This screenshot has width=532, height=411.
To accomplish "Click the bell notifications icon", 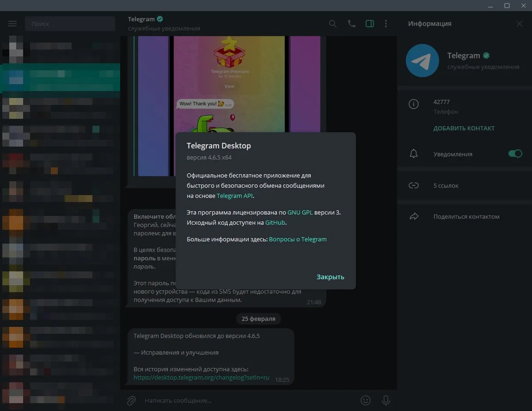I will pos(414,154).
